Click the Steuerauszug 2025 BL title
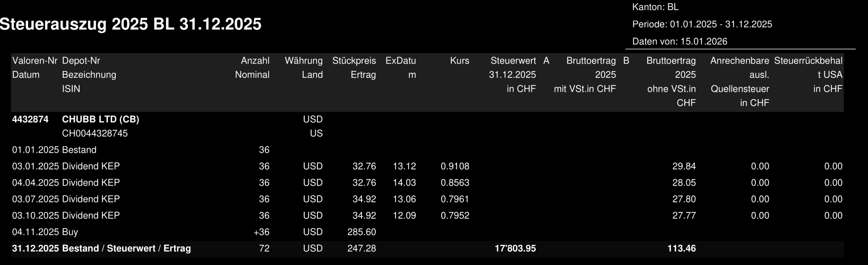Screen dimensions: 868x265 131,24
